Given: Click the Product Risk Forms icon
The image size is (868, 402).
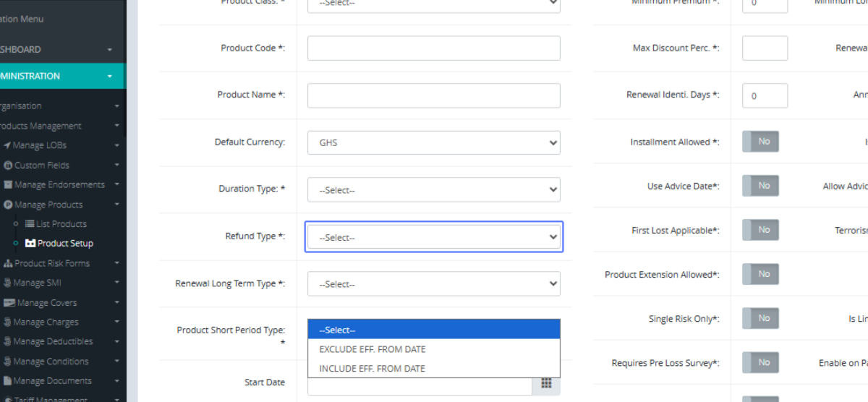Looking at the screenshot, I should (x=8, y=263).
